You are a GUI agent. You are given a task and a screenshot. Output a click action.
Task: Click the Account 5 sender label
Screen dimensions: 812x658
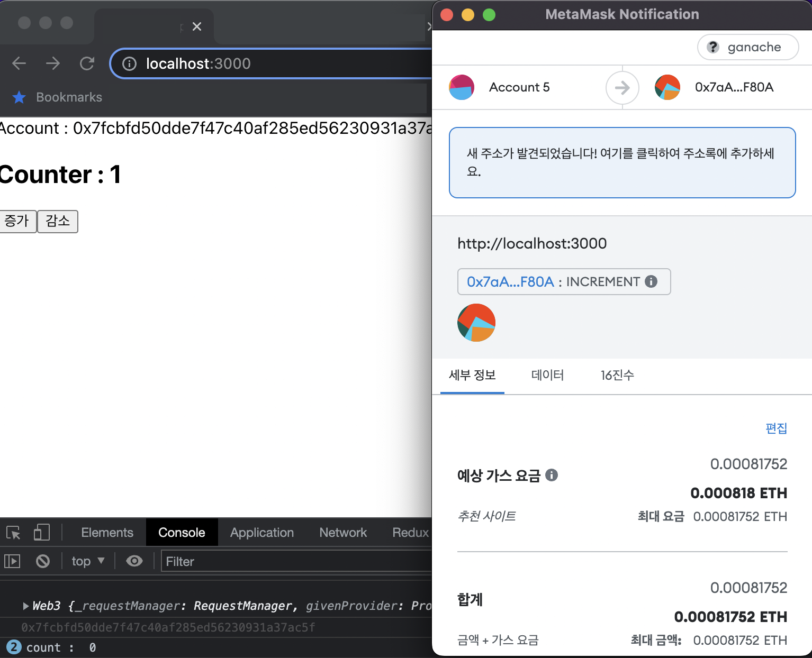coord(519,87)
